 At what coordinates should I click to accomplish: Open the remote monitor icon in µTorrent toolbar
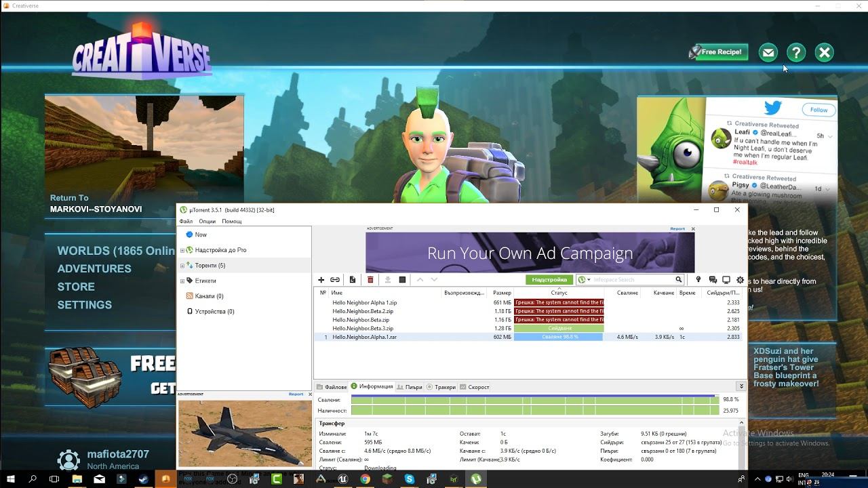tap(726, 280)
